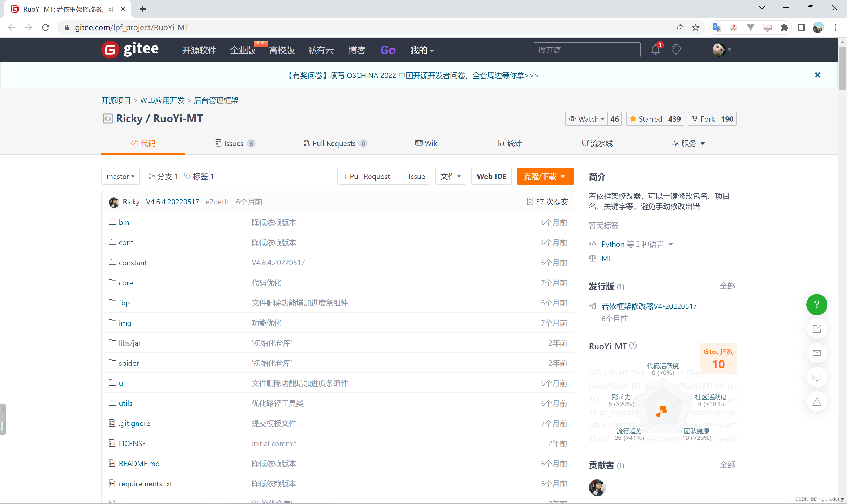
Task: Expand the 克隆/下载 dropdown button
Action: [545, 176]
